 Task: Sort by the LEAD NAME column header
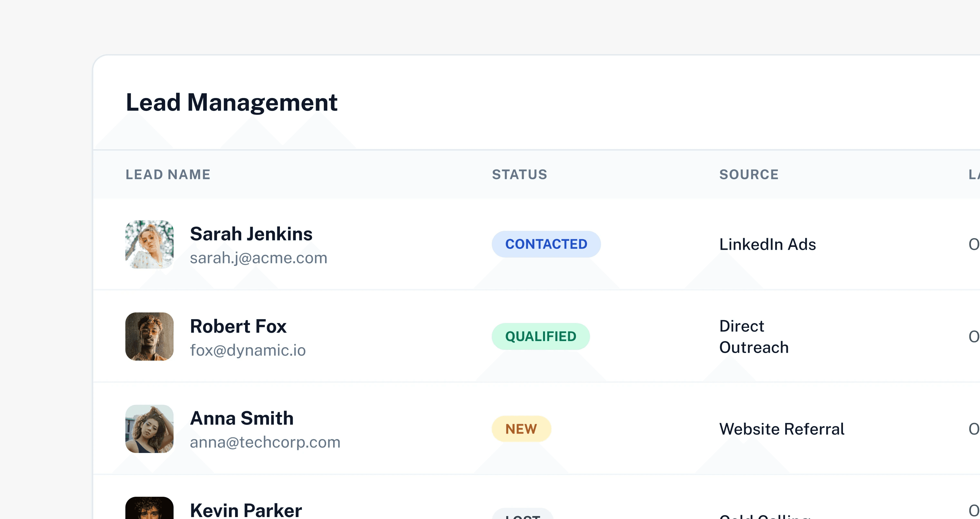(x=168, y=174)
